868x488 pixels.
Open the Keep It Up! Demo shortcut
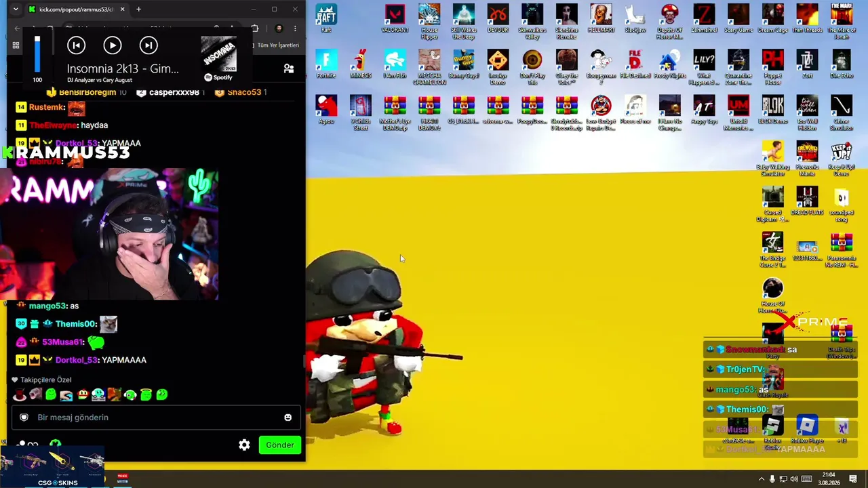842,159
